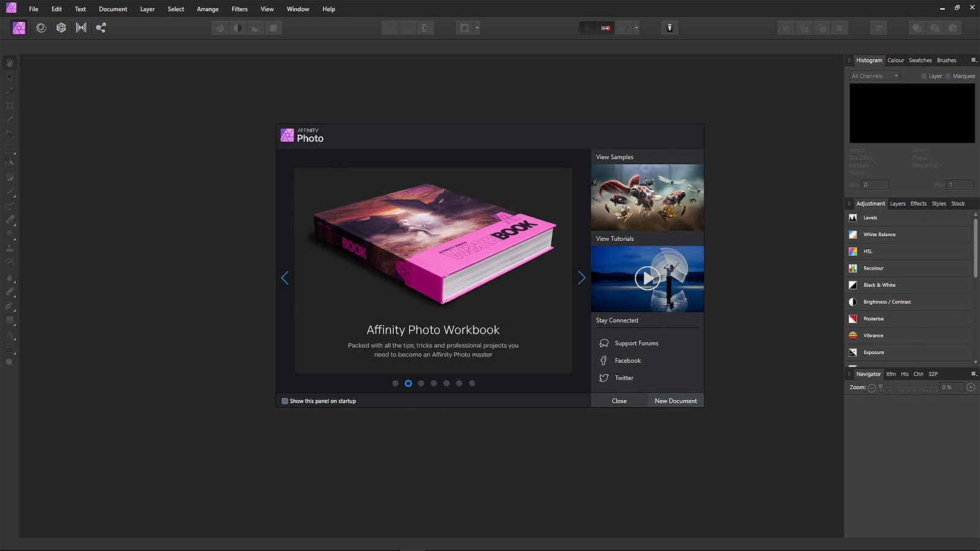Go to third carousel slide dot
The height and width of the screenshot is (551, 980).
coord(421,383)
